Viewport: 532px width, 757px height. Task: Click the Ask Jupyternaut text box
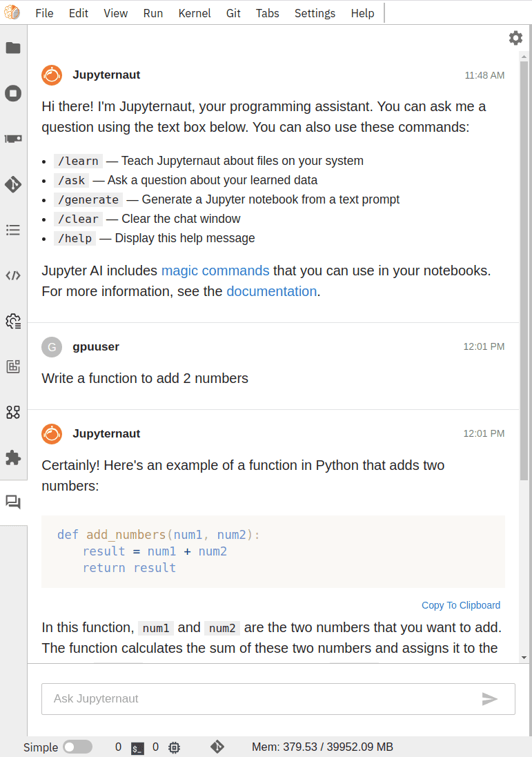click(262, 699)
